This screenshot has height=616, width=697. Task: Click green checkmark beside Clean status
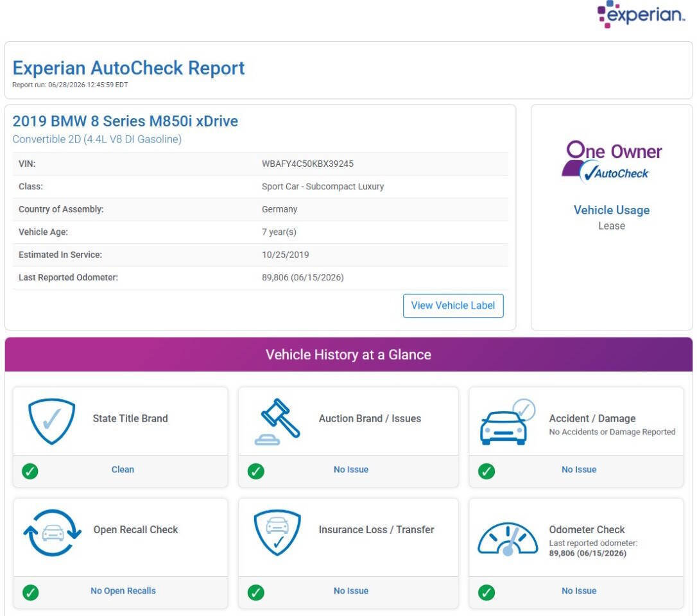coord(30,471)
